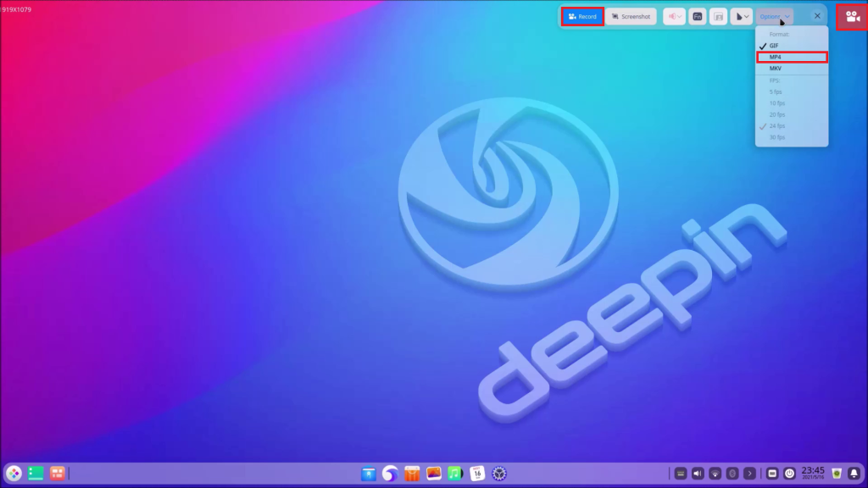This screenshot has width=868, height=488.
Task: Click the blue Record button
Action: (582, 16)
